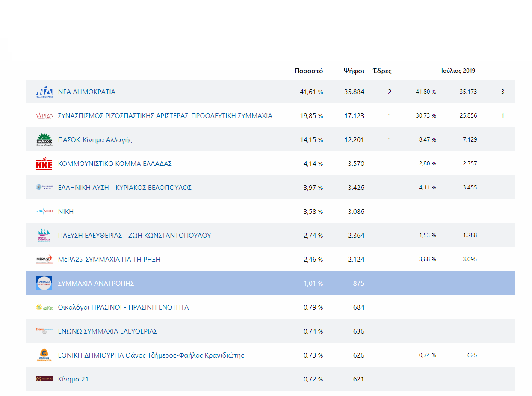Select the 8,47 % July 2019 value
532x396 pixels.
(x=428, y=140)
